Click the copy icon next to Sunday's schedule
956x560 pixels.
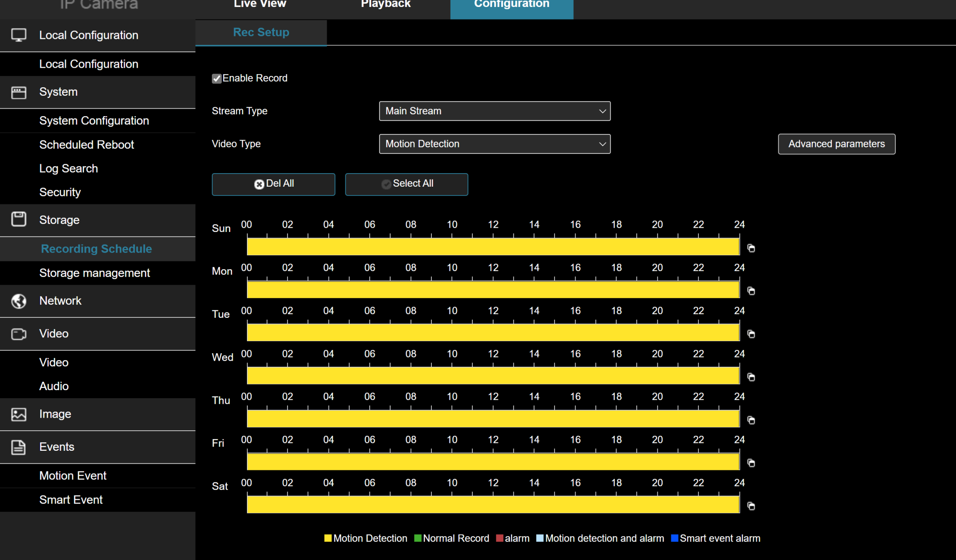(x=751, y=248)
